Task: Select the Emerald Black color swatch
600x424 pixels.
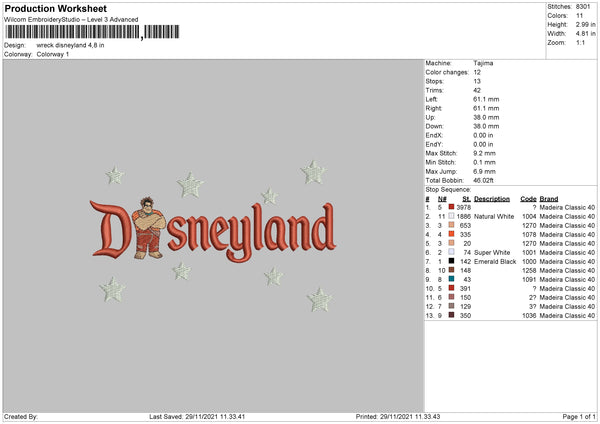Action: (452, 261)
